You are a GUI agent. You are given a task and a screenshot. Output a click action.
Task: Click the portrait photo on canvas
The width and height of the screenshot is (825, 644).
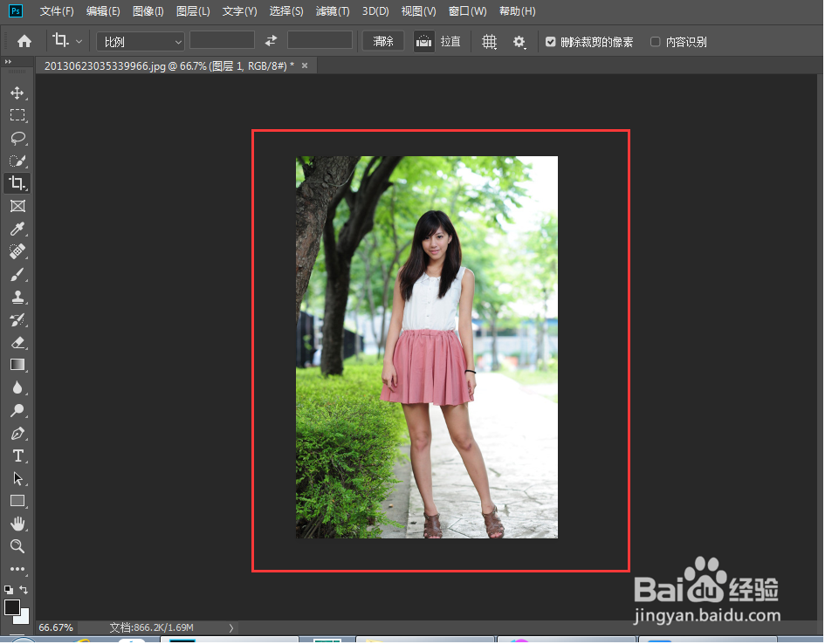427,347
